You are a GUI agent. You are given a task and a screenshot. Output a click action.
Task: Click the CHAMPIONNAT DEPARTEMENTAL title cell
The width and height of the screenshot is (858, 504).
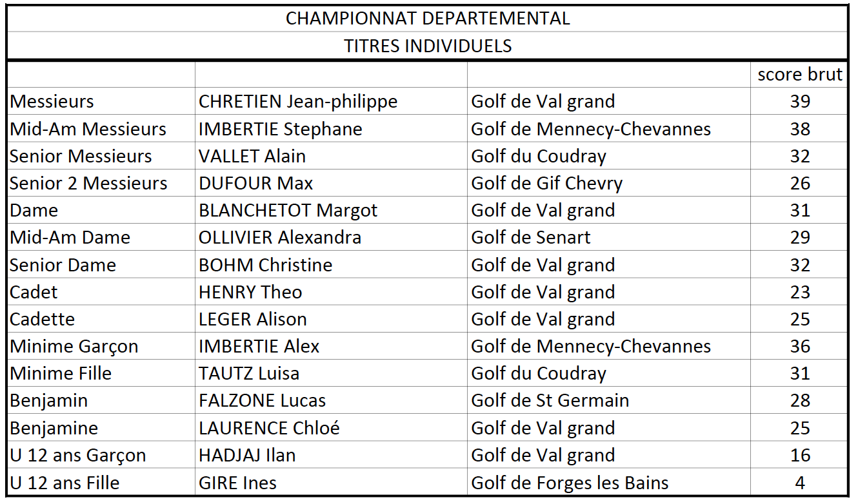coord(427,18)
